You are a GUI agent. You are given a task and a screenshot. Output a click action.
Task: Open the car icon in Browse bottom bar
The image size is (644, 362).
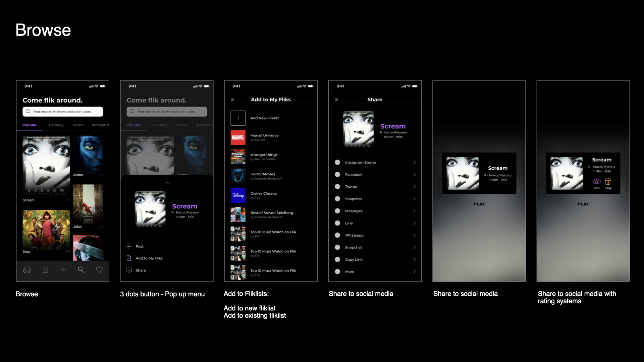27,270
